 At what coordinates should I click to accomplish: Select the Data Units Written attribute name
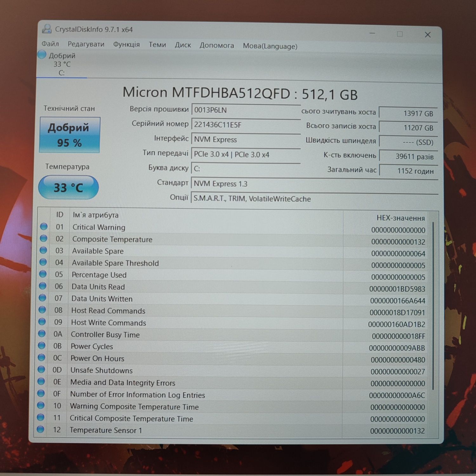point(102,299)
